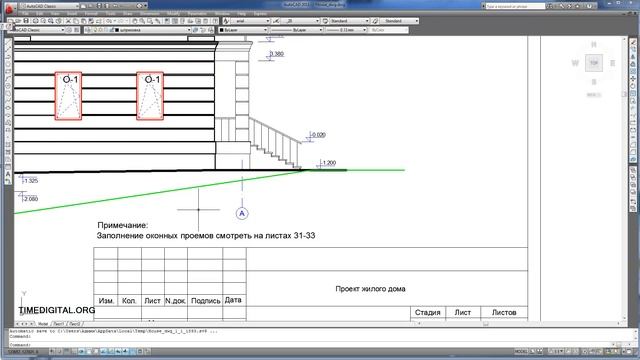Select the Mirror tool in Modify toolbar
The image size is (640, 360).
pyautogui.click(x=633, y=57)
